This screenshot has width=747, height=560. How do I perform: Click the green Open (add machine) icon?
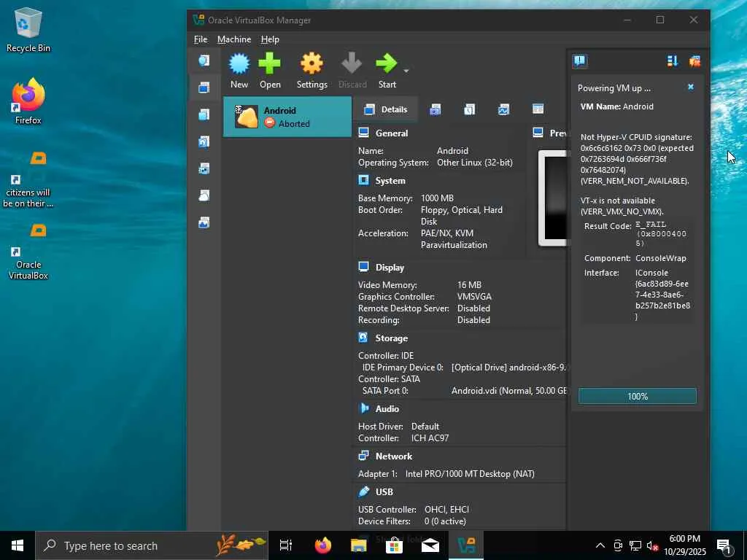tap(270, 63)
